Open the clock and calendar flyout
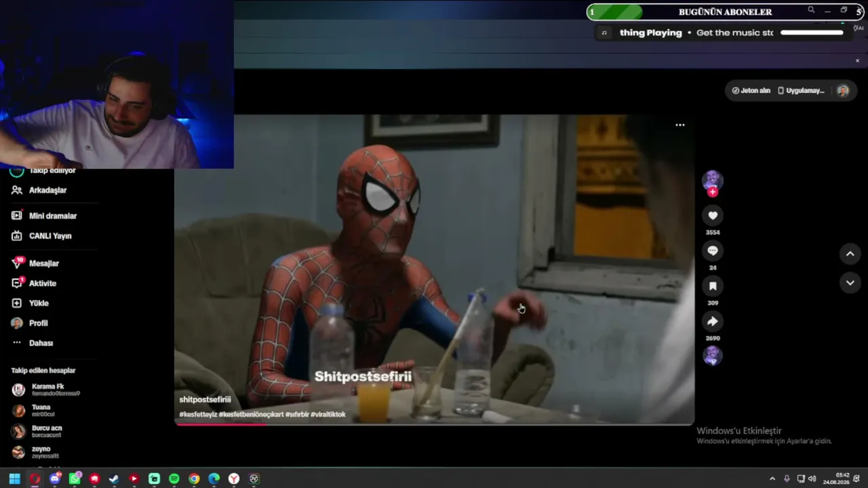 (835, 479)
